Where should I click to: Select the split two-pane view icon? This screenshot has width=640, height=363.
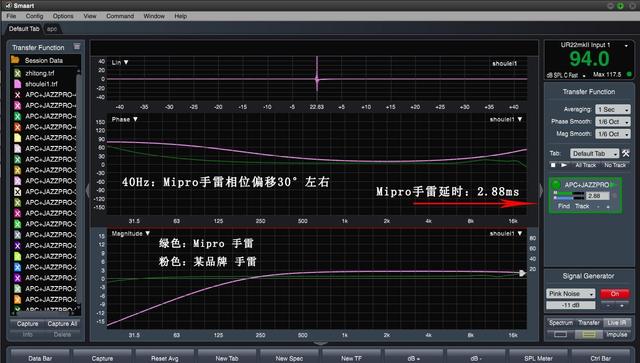coord(589,334)
